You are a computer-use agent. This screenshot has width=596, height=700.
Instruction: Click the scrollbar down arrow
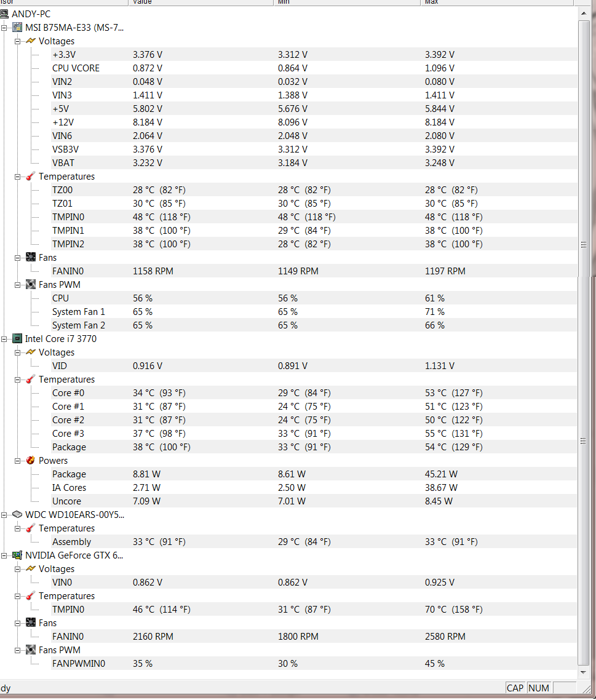click(584, 672)
